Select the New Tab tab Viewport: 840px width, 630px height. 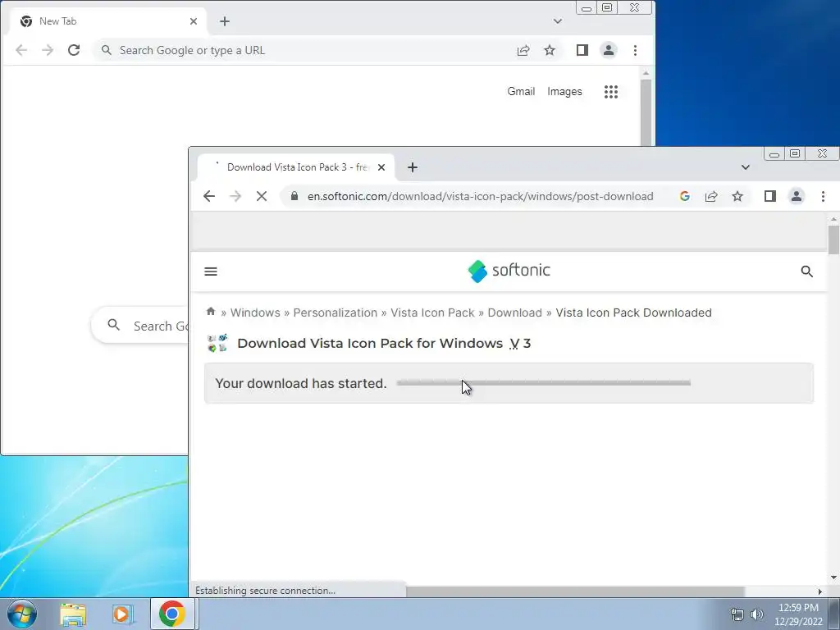(110, 21)
